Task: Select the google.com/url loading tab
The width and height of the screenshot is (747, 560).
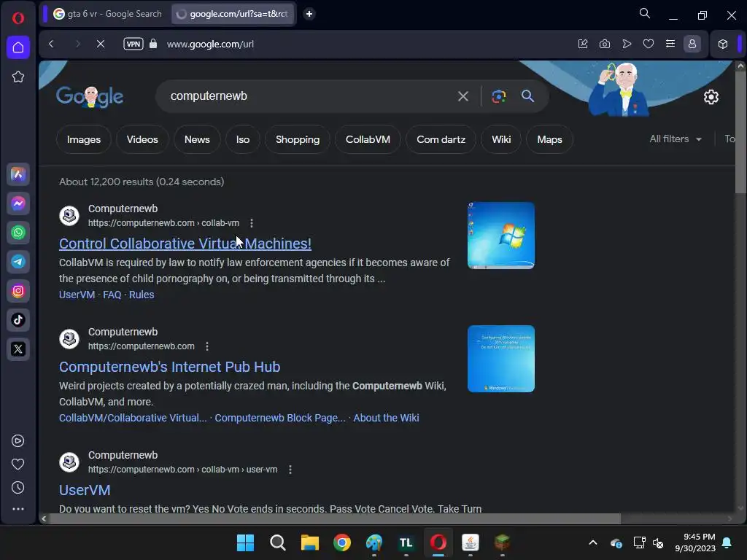Action: [x=233, y=14]
